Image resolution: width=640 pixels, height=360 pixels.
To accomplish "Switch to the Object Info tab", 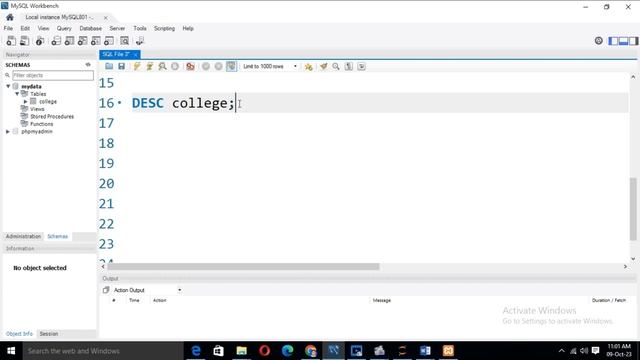I will pyautogui.click(x=19, y=334).
